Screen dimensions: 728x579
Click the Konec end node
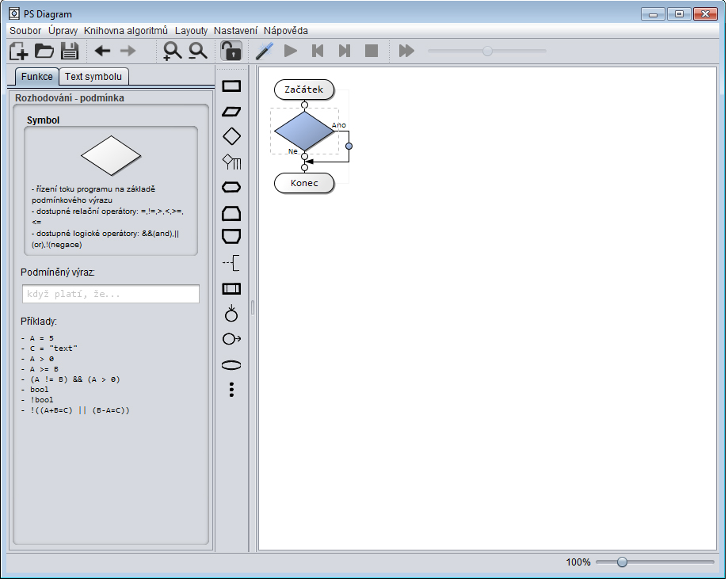point(304,183)
